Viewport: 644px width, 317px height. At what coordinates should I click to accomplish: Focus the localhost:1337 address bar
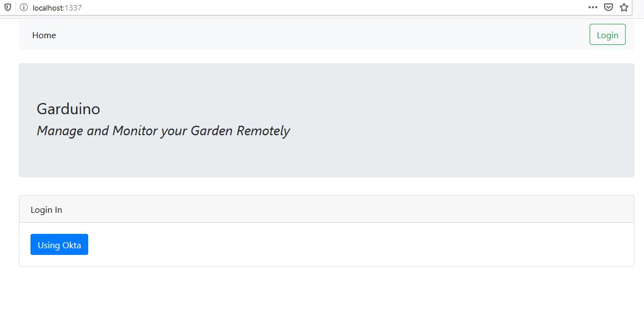coord(277,8)
